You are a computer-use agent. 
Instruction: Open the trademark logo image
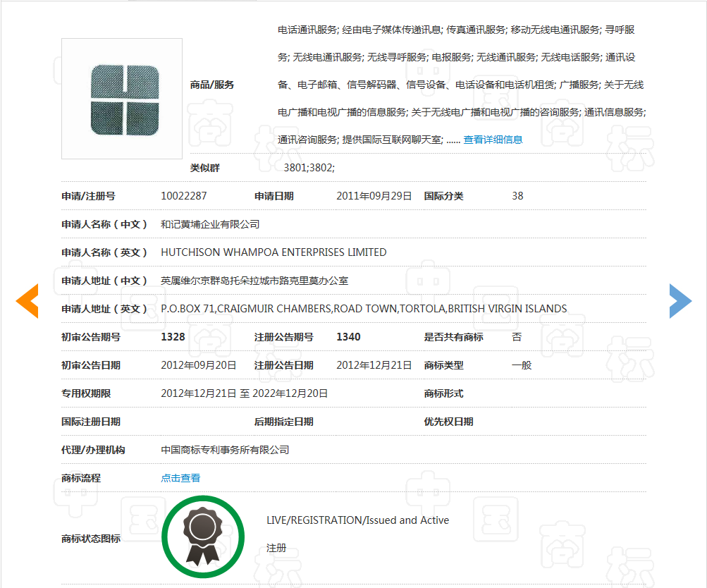click(122, 99)
